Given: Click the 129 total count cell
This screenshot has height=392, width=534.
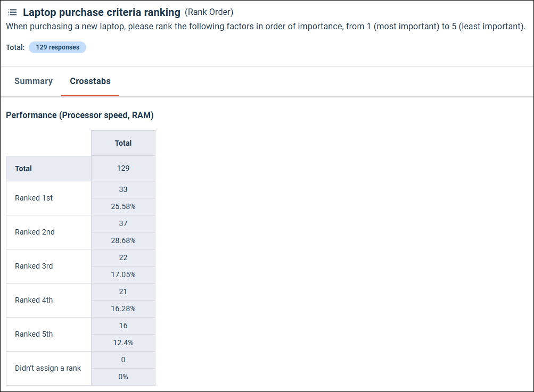Looking at the screenshot, I should [123, 168].
